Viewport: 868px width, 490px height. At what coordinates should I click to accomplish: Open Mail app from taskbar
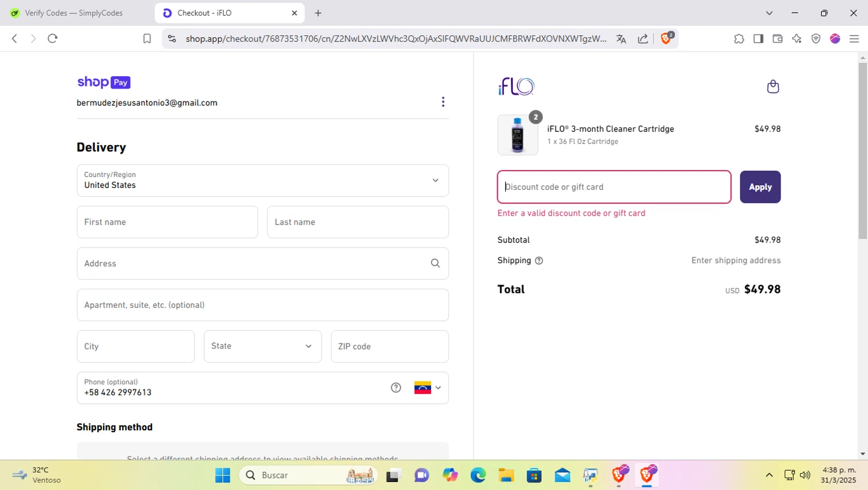tap(562, 475)
